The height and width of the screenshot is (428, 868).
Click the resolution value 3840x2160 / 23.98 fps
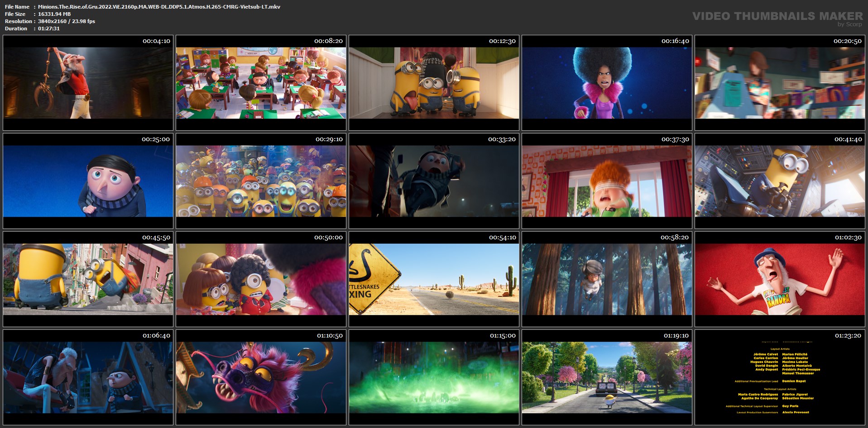pyautogui.click(x=67, y=21)
